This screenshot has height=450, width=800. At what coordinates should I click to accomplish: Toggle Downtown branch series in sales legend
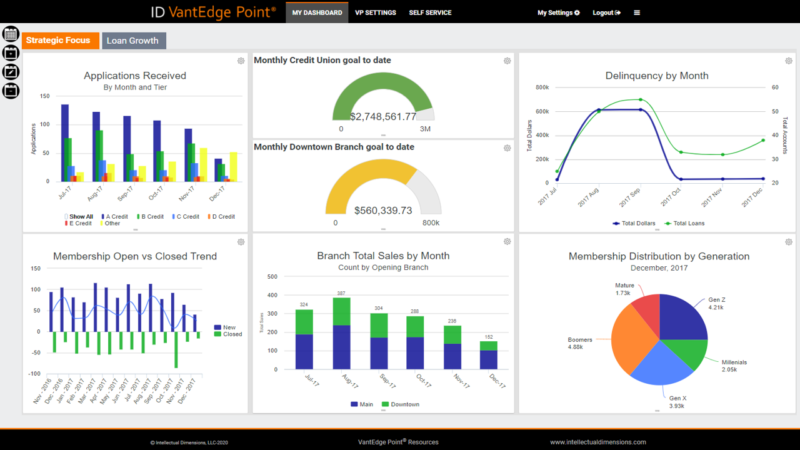pos(401,404)
